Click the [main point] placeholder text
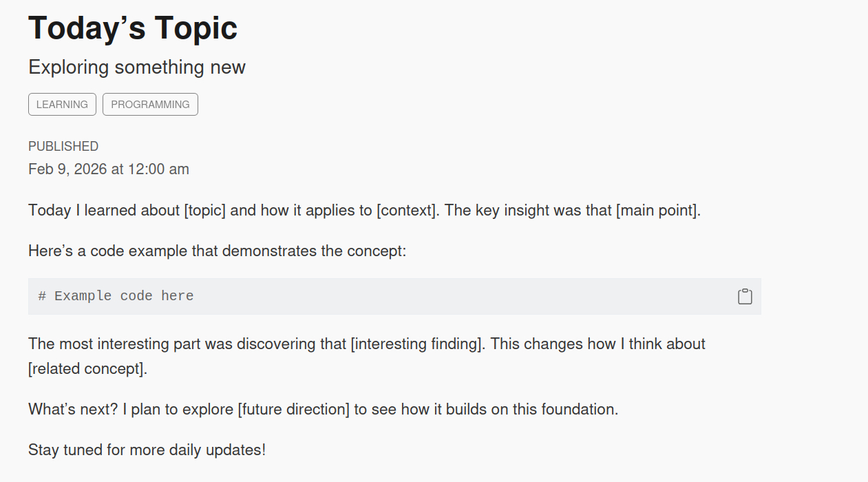 click(x=658, y=210)
